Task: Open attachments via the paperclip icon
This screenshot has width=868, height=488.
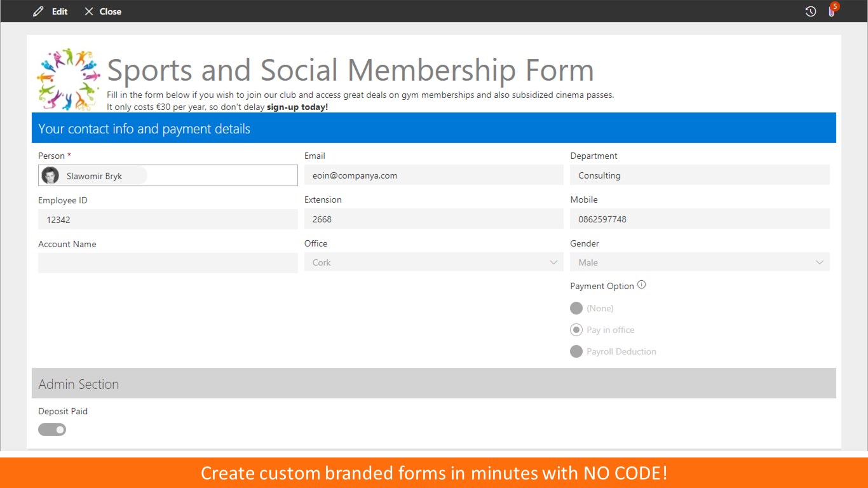Action: (831, 11)
